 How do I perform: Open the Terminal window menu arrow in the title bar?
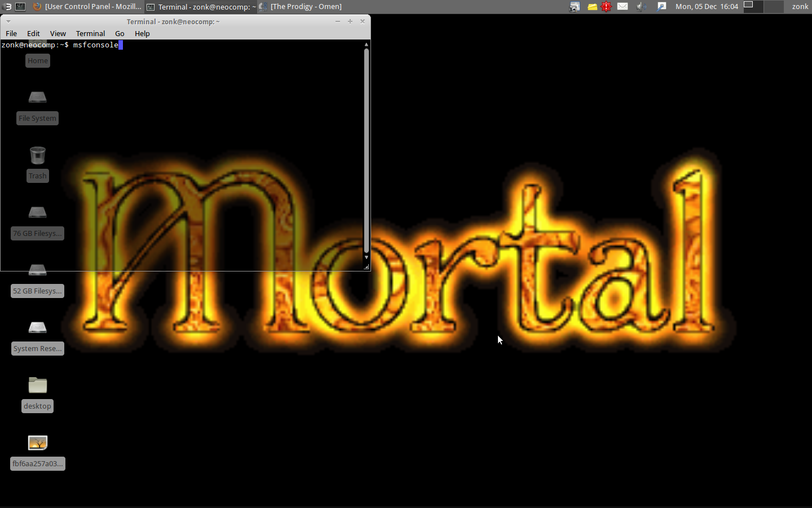click(8, 21)
